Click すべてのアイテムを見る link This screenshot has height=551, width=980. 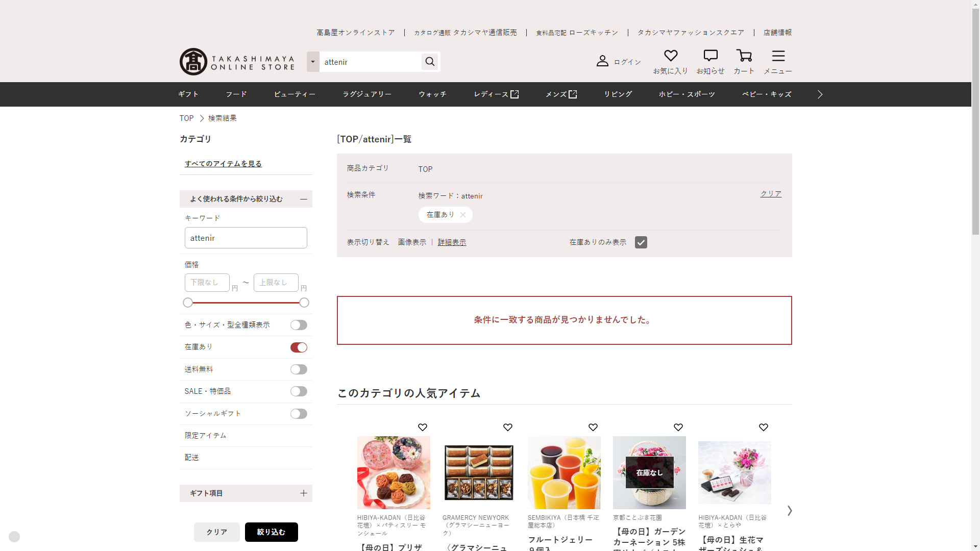(x=223, y=164)
